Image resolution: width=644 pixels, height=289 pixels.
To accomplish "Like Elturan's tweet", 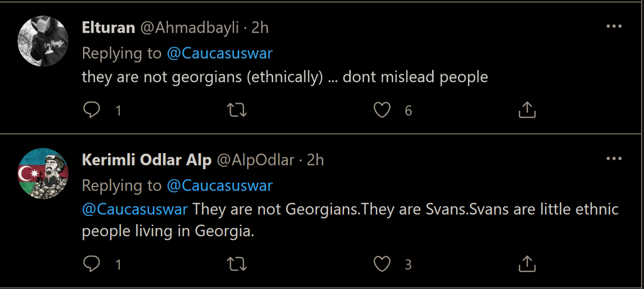I will [x=382, y=111].
